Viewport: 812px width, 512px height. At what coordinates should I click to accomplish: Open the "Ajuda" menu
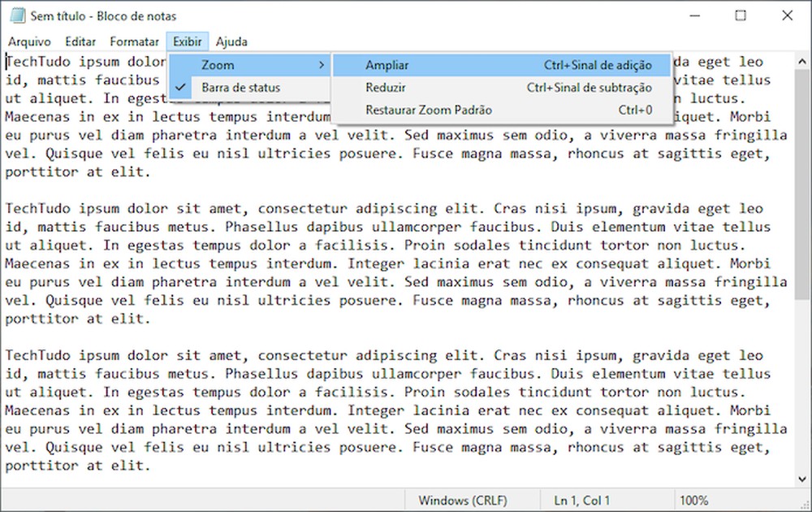point(232,41)
